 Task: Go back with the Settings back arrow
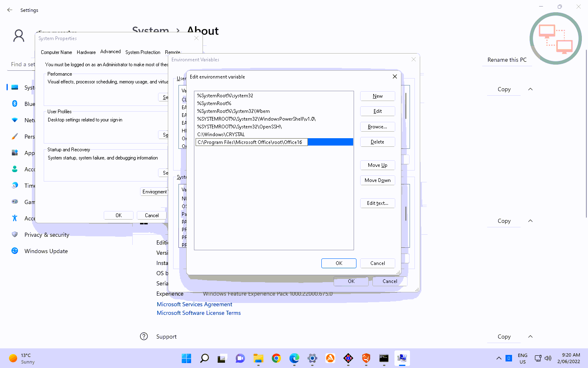[10, 10]
